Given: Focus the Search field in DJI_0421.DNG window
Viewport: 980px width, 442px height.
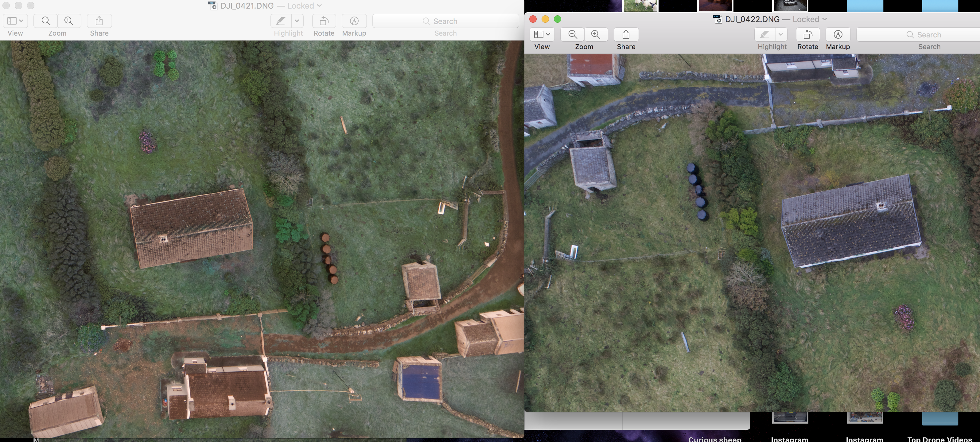Looking at the screenshot, I should coord(445,21).
